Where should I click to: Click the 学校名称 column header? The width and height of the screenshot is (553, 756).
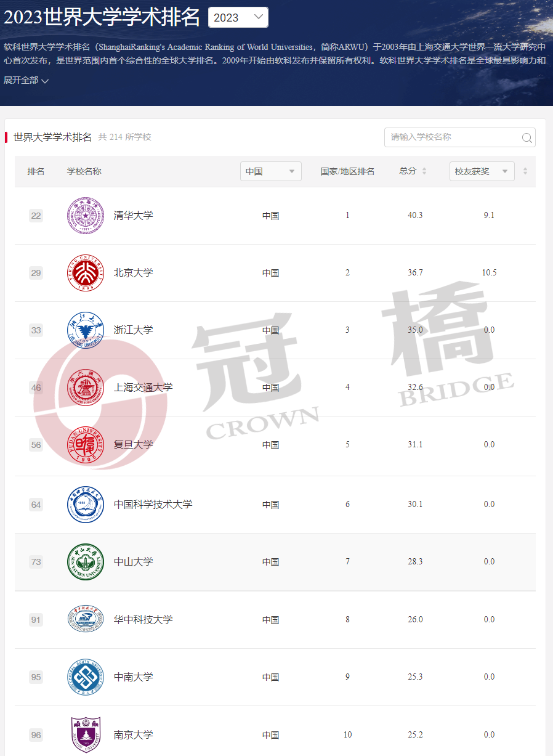pos(84,171)
